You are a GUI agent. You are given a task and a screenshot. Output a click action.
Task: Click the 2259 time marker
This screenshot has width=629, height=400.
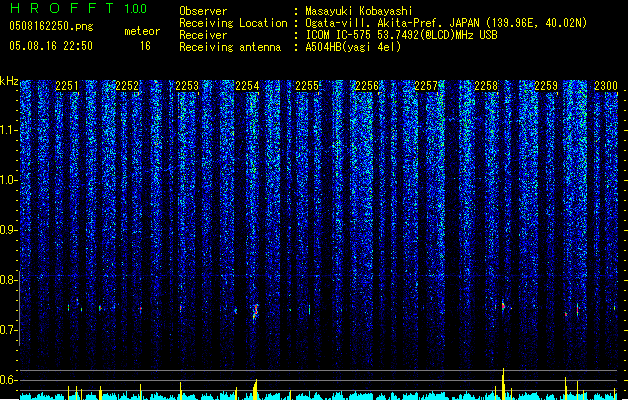pyautogui.click(x=546, y=86)
